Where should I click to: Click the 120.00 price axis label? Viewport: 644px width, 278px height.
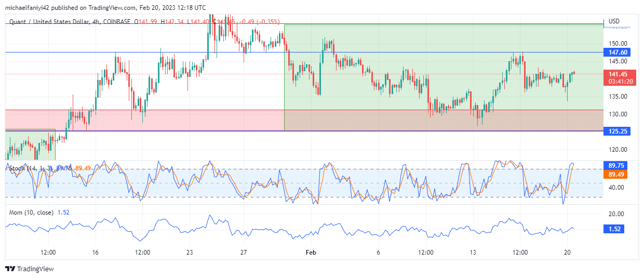(618, 150)
